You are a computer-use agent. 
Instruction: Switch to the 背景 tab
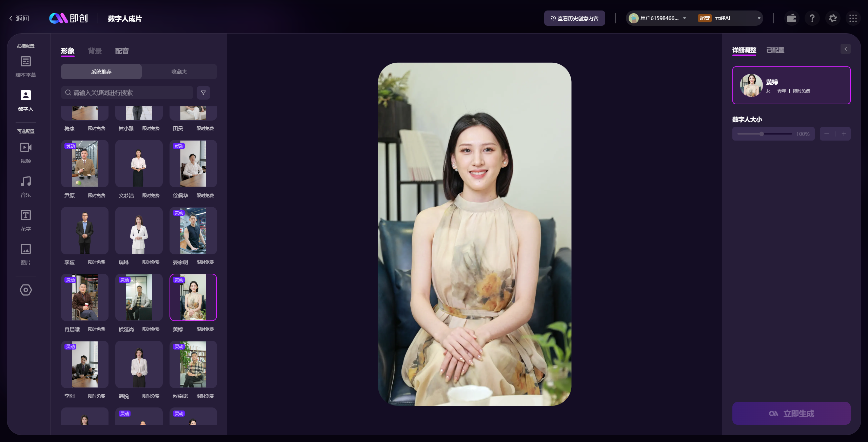tap(95, 51)
